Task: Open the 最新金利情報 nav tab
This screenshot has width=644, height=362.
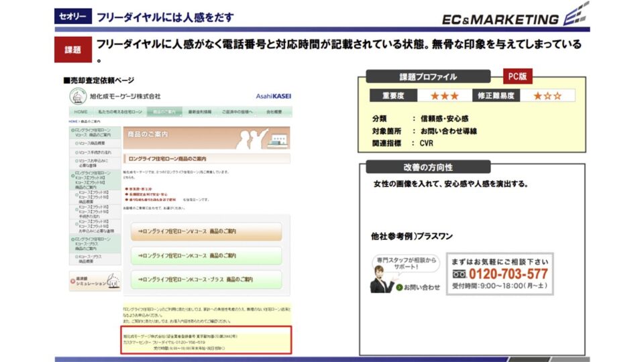Action: tap(200, 112)
